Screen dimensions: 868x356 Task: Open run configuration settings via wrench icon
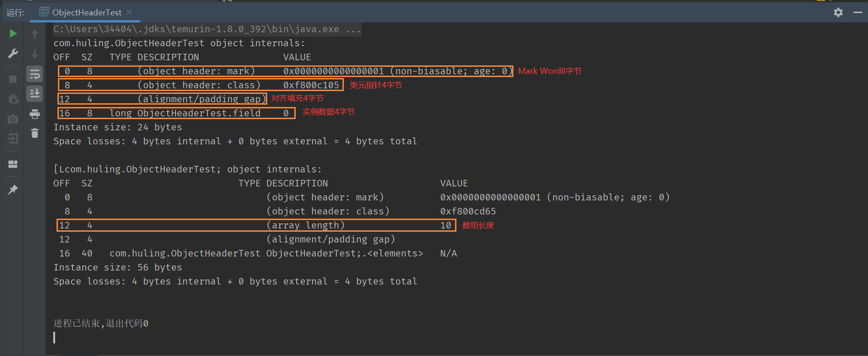[x=13, y=54]
